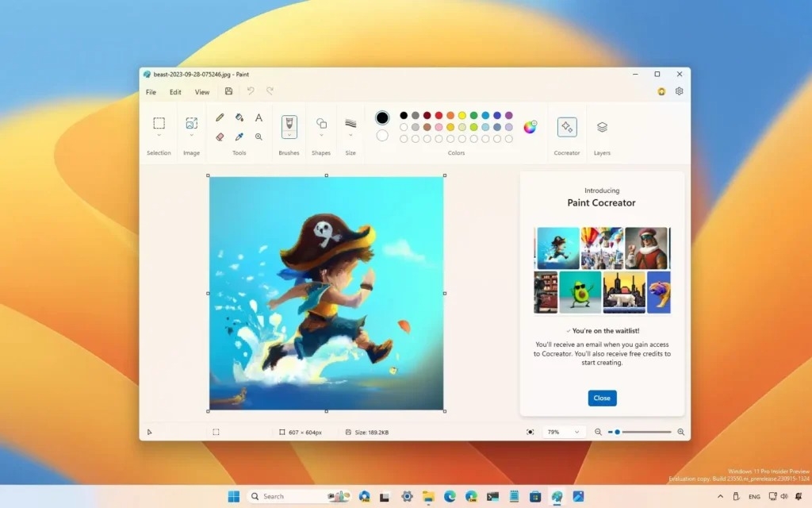
Task: Click the Save icon in the menu bar
Action: pos(229,91)
